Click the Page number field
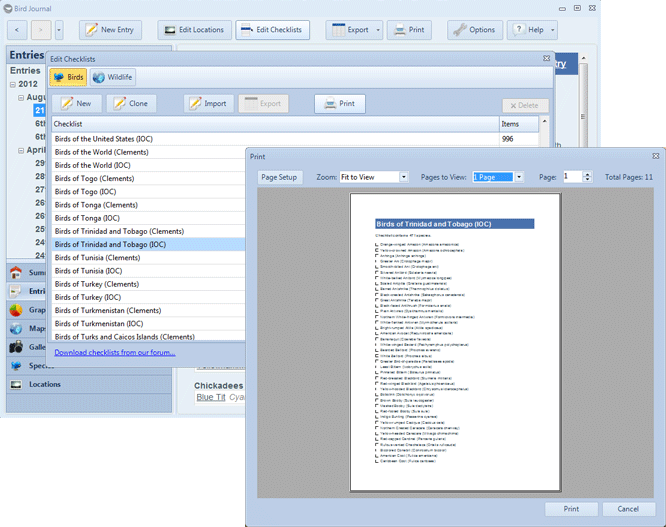Image resolution: width=666 pixels, height=527 pixels. [x=573, y=177]
